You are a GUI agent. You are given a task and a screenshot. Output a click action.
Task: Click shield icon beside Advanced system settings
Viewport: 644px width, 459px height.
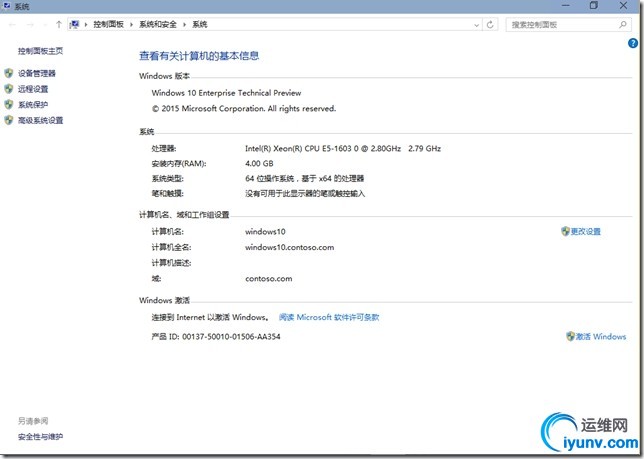[x=9, y=120]
